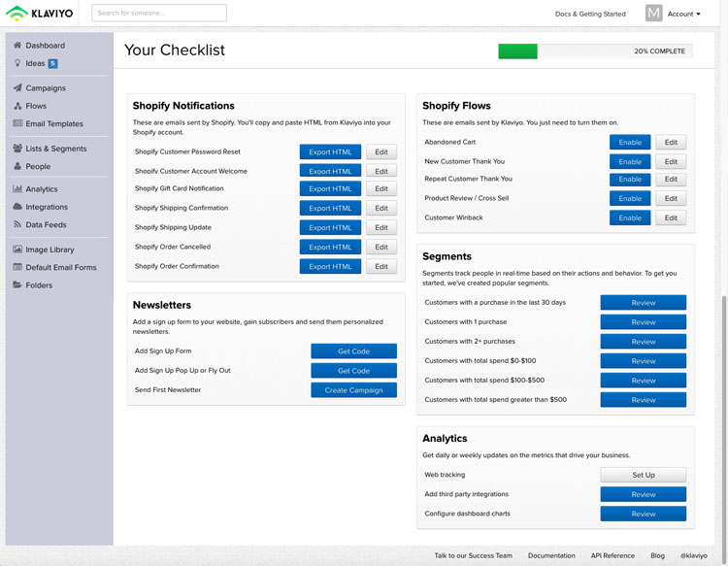
Task: Review Configure dashboard charts
Action: [643, 514]
